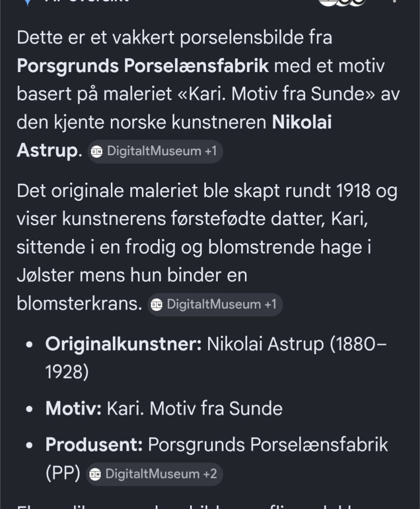The image size is (420, 509).
Task: Click the Produsent bullet label
Action: pyautogui.click(x=94, y=445)
